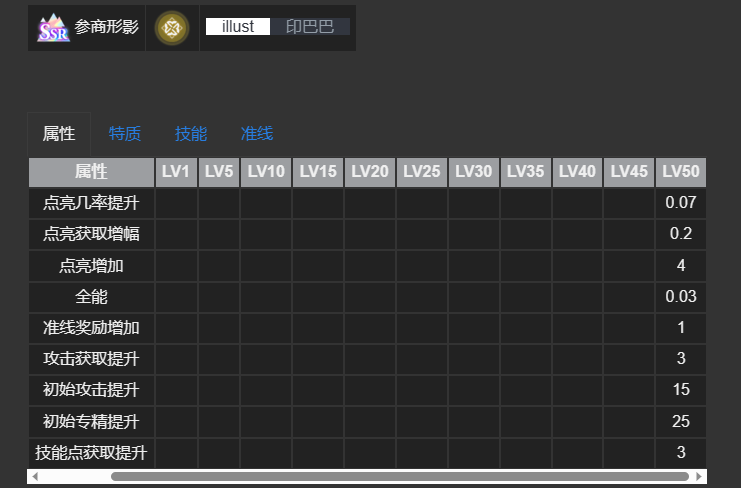This screenshot has width=741, height=488.
Task: Click the LV1 column header
Action: click(x=176, y=172)
